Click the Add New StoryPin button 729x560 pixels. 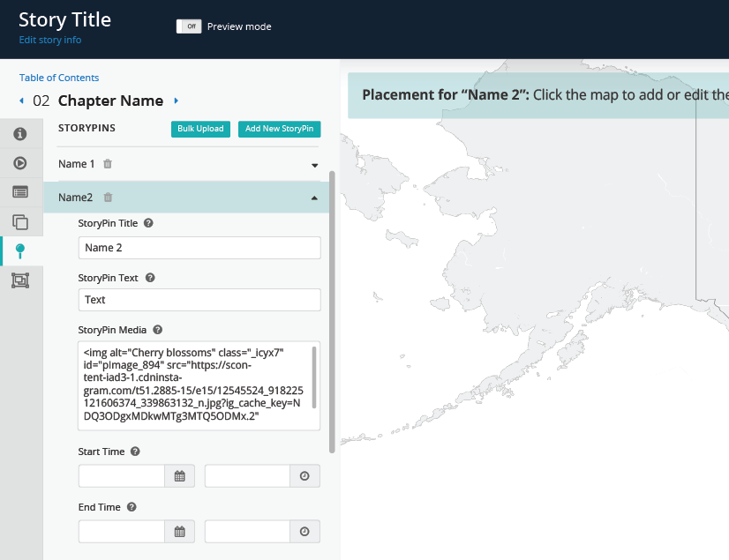(280, 129)
